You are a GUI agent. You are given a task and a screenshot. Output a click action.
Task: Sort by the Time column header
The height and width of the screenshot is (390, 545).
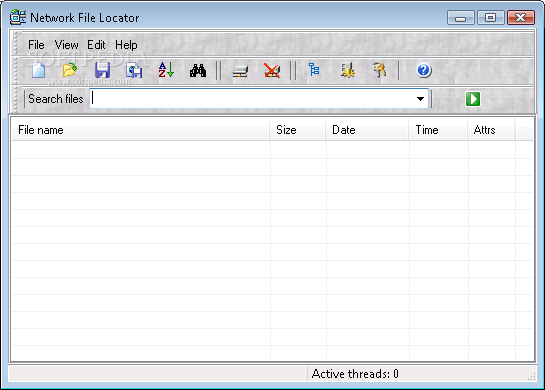coord(438,130)
